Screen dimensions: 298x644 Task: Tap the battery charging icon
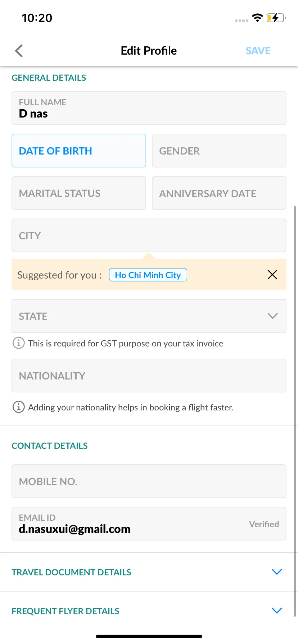[x=276, y=18]
